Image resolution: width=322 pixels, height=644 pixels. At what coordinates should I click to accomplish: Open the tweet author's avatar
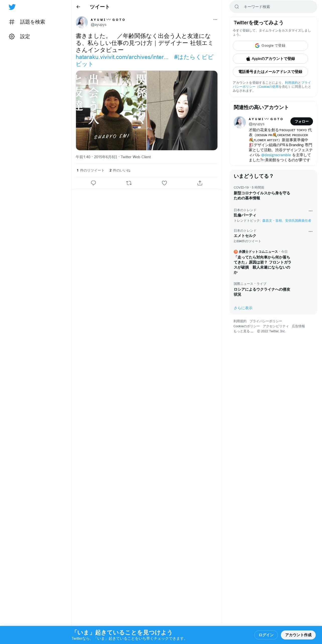pyautogui.click(x=82, y=22)
